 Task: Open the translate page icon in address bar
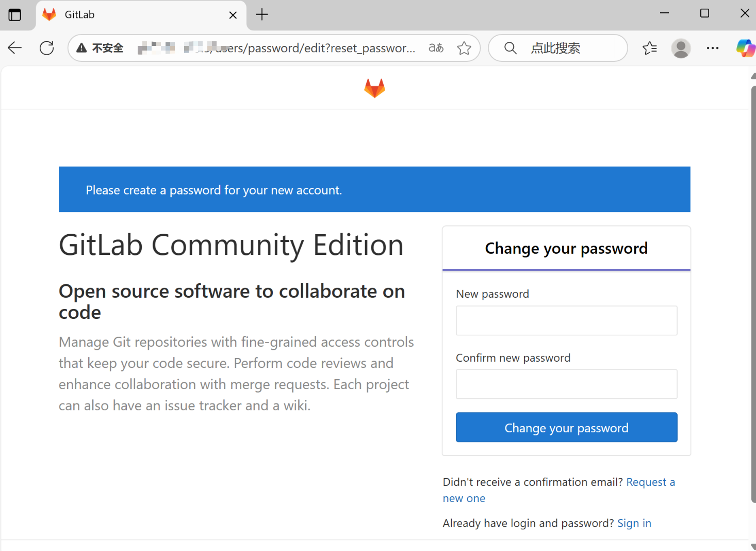436,48
